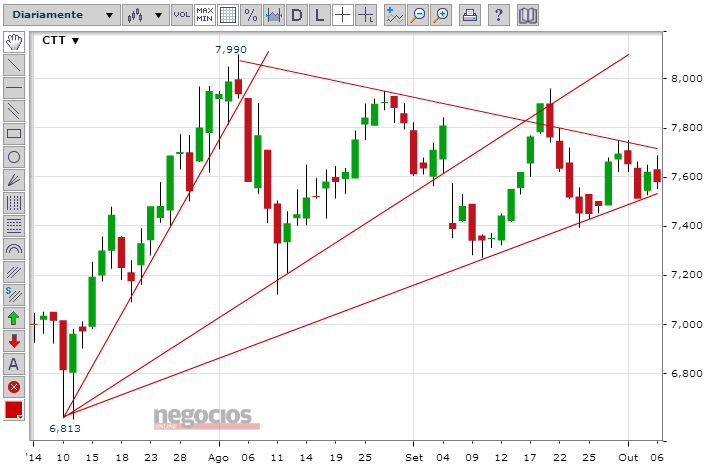This screenshot has height=470, width=712.
Task: Select the trend line drawing tool
Action: (x=14, y=65)
